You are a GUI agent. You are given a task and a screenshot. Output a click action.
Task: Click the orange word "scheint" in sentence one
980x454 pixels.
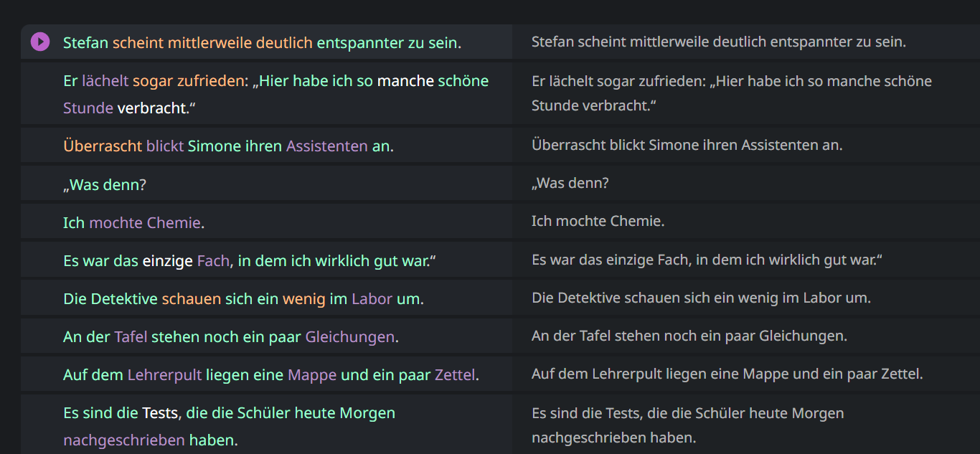tap(138, 43)
